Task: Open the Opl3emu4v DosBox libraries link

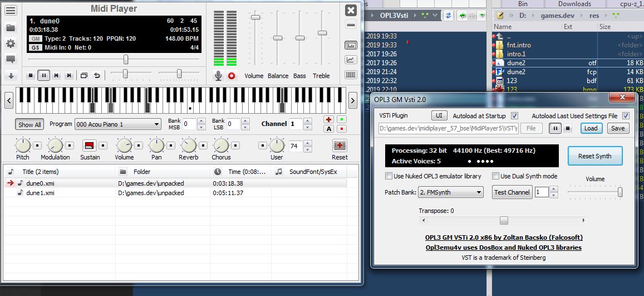Action: click(504, 248)
